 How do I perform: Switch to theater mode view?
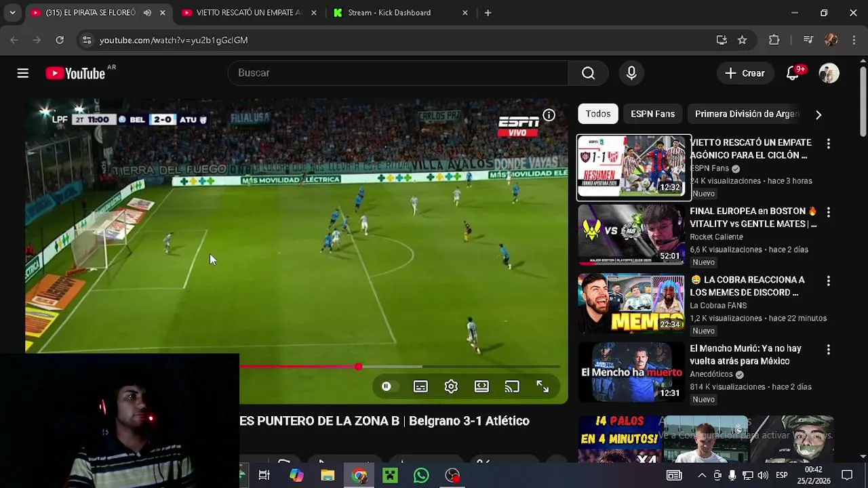tap(481, 386)
